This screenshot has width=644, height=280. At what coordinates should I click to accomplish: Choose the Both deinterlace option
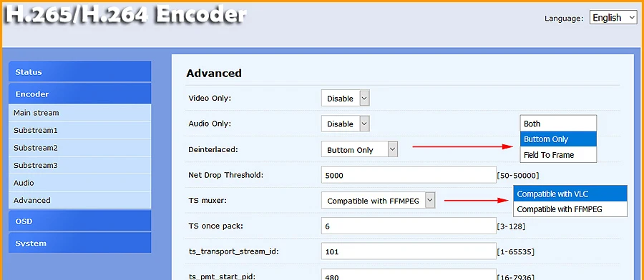pyautogui.click(x=558, y=124)
